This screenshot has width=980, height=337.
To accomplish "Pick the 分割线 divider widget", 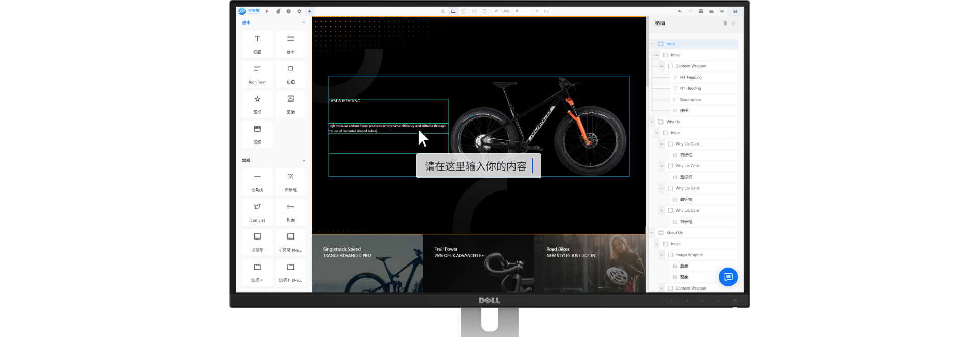I will pos(257,182).
